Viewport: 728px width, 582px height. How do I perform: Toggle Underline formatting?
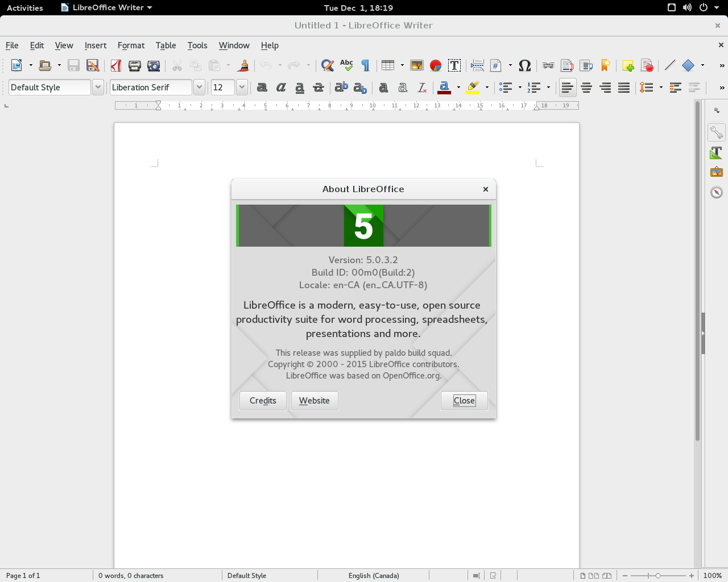click(300, 88)
